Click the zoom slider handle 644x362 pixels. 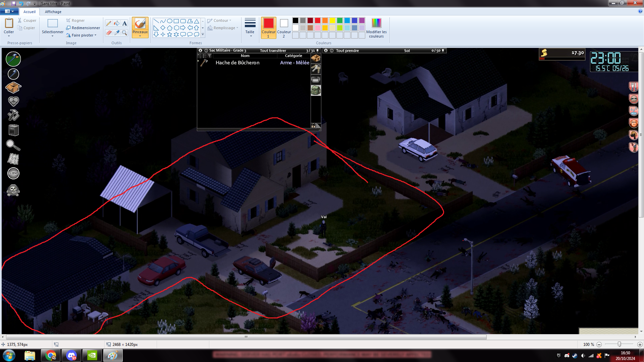click(620, 344)
